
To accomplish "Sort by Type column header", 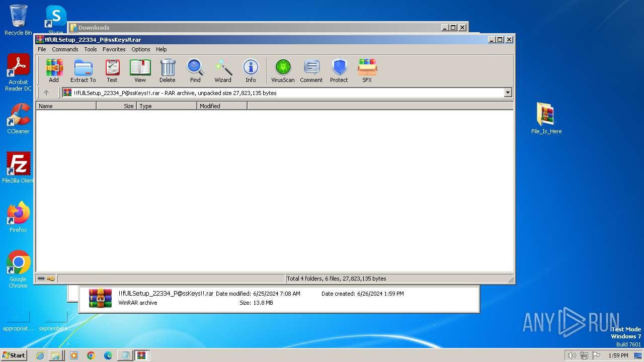I will 167,106.
